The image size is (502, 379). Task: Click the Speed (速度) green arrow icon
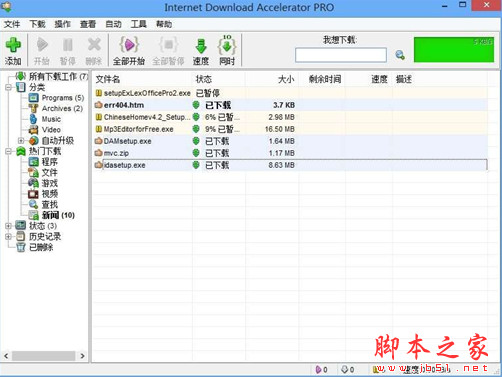(201, 46)
